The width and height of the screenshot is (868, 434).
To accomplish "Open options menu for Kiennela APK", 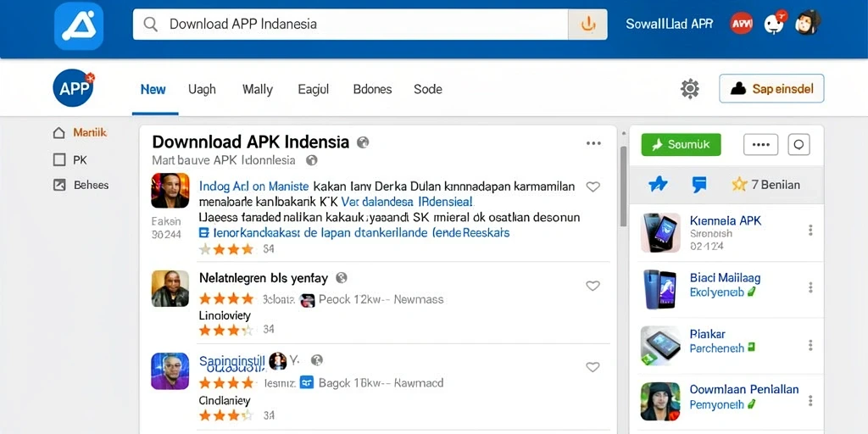I will pos(810,230).
